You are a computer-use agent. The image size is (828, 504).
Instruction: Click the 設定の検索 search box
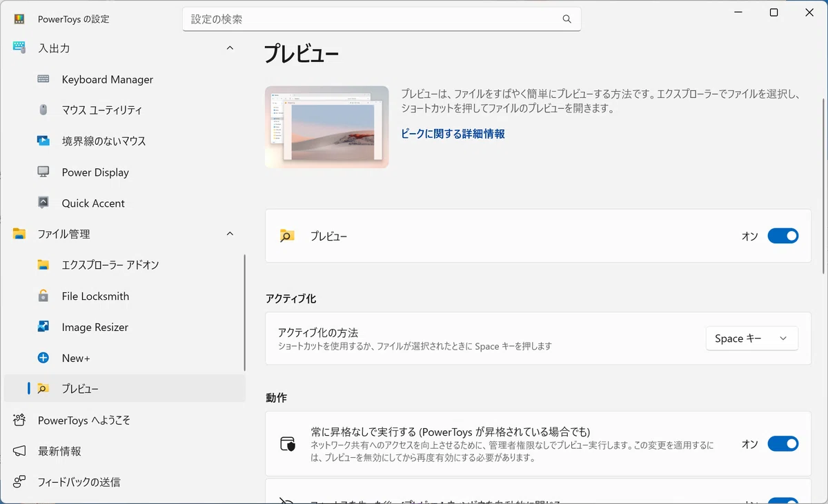[x=382, y=19]
